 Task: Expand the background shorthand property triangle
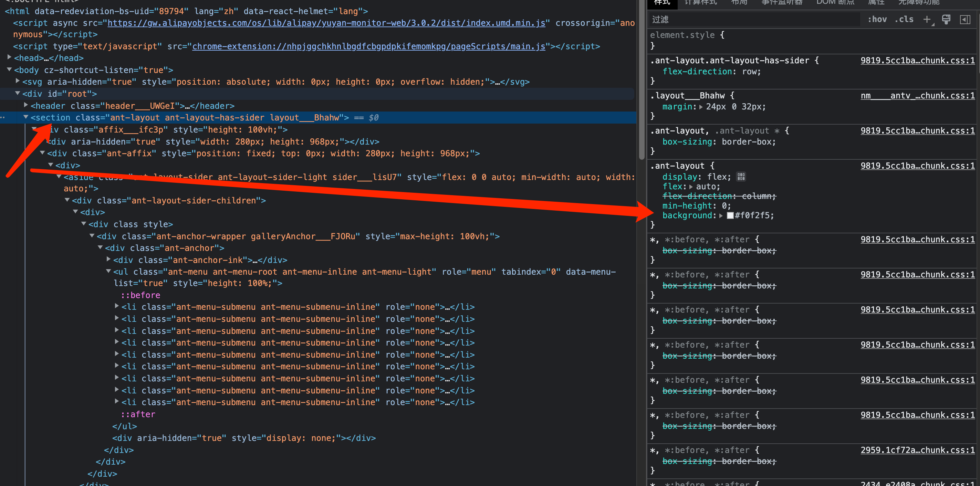(721, 215)
